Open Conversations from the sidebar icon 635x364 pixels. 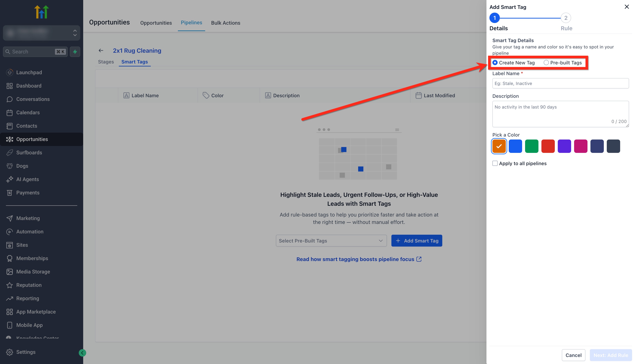(x=9, y=99)
